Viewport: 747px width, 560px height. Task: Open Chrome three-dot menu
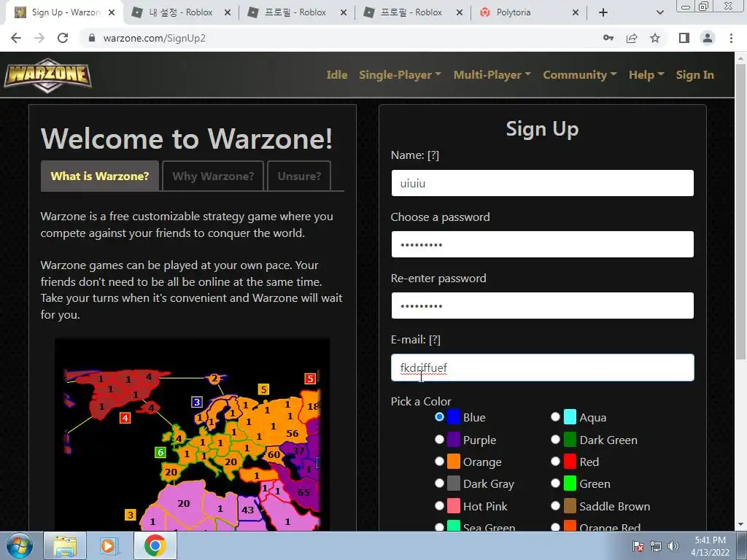coord(731,38)
